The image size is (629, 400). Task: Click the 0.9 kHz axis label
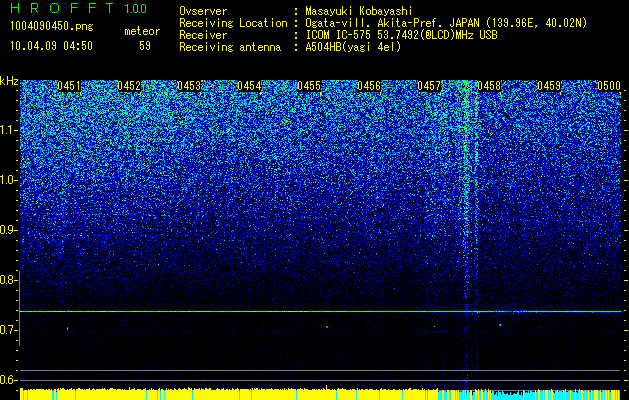[8, 230]
